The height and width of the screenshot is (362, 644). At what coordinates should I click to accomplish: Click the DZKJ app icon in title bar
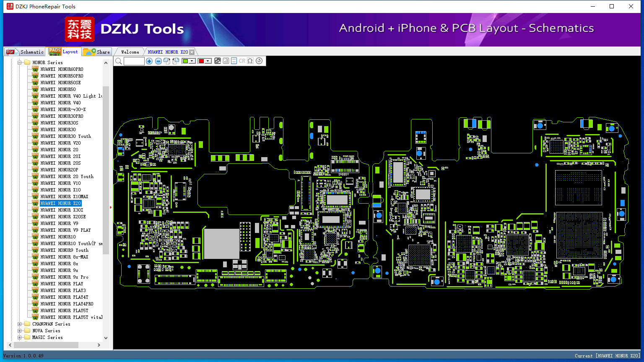10,6
